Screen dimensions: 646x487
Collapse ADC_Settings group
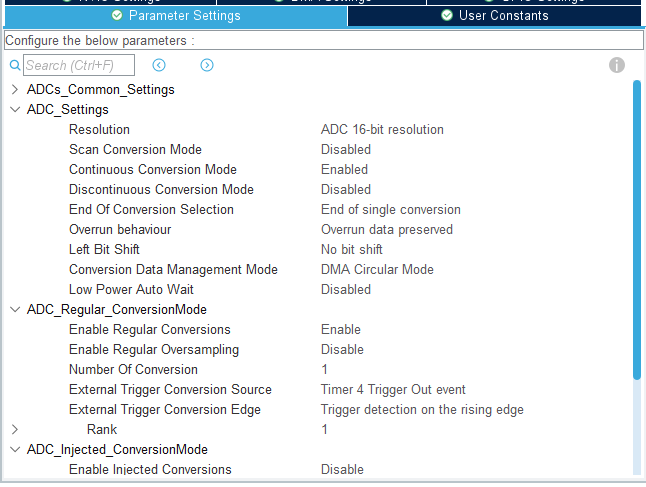click(x=15, y=110)
